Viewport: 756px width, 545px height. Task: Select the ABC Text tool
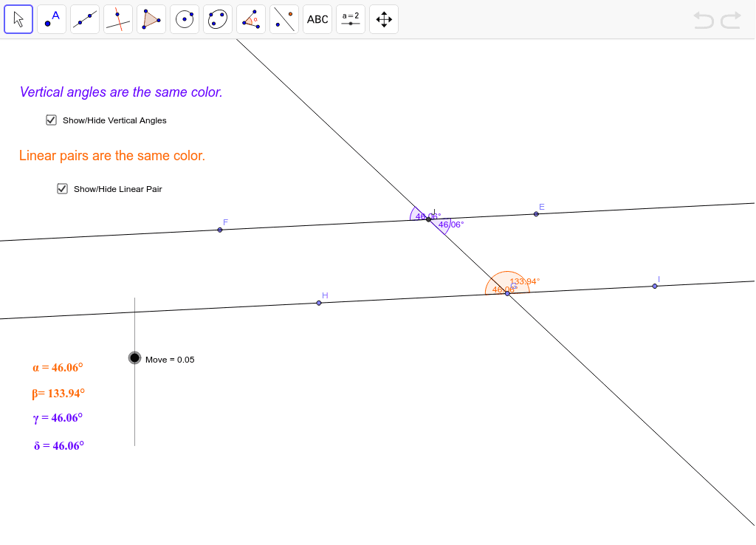tap(317, 19)
